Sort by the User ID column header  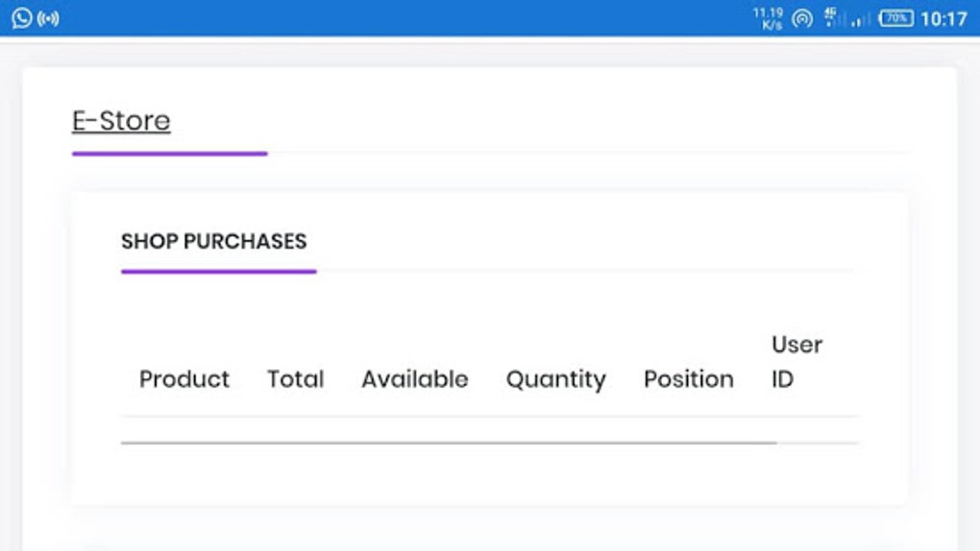[x=796, y=362]
